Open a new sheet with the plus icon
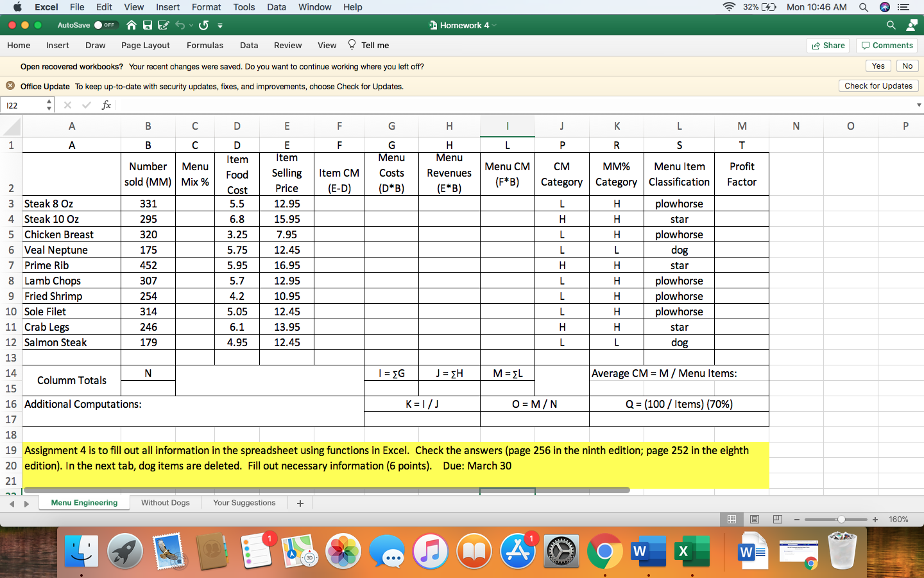The height and width of the screenshot is (578, 924). point(299,503)
